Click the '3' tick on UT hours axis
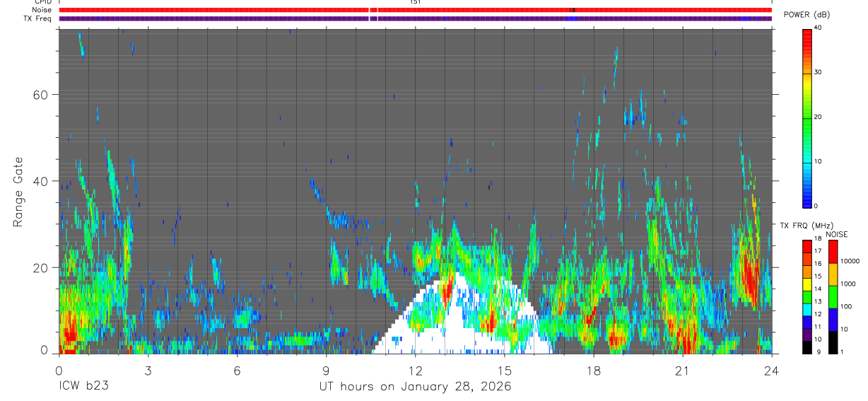This screenshot has width=868, height=401. click(x=148, y=369)
